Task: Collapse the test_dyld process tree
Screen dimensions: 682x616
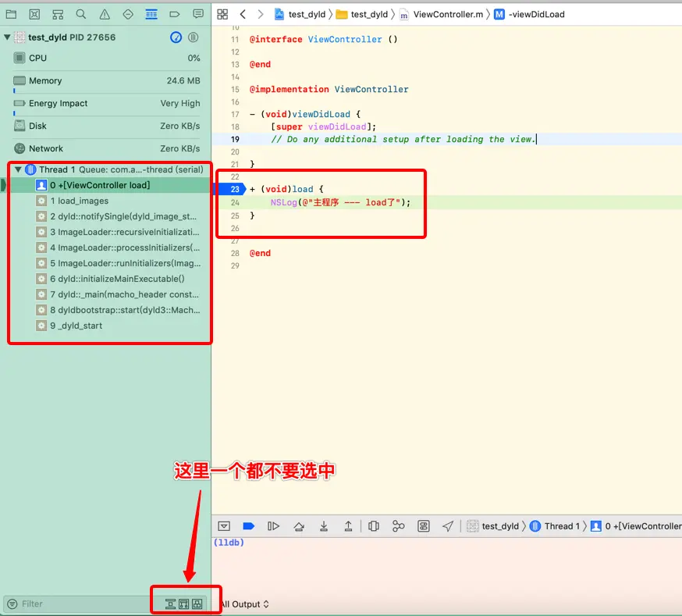Action: (7, 37)
